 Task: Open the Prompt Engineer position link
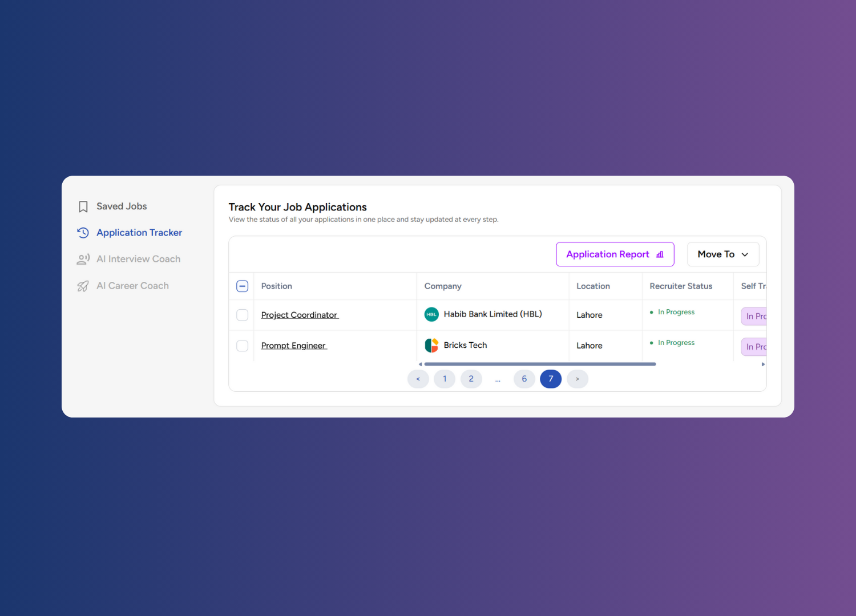[x=293, y=345]
